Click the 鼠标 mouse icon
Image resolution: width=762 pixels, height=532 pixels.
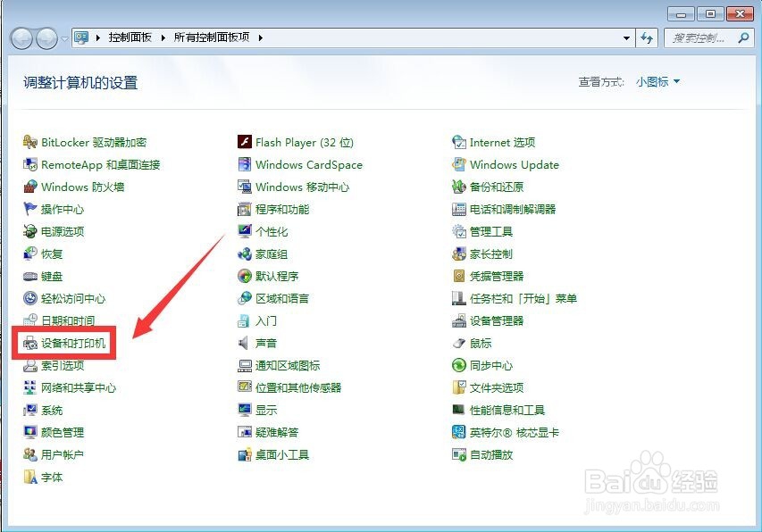(459, 343)
